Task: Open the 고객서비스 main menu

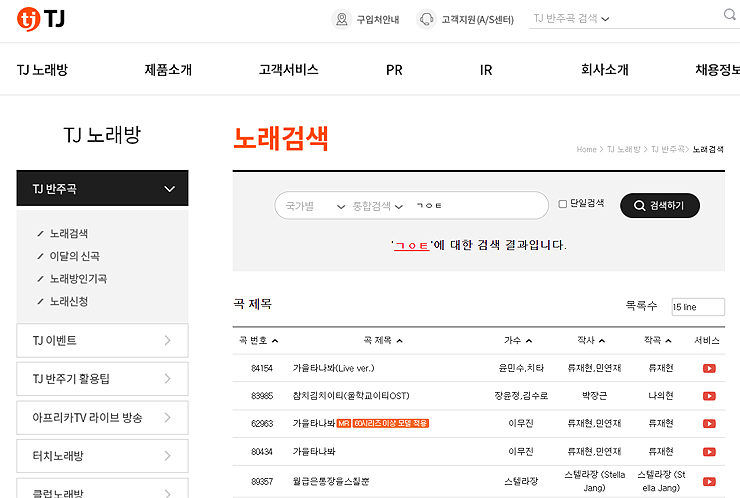Action: point(288,70)
